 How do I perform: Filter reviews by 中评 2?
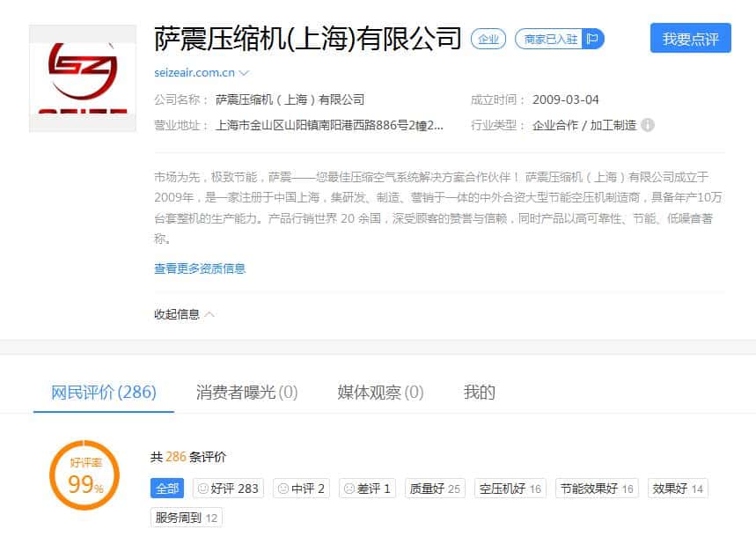(301, 489)
